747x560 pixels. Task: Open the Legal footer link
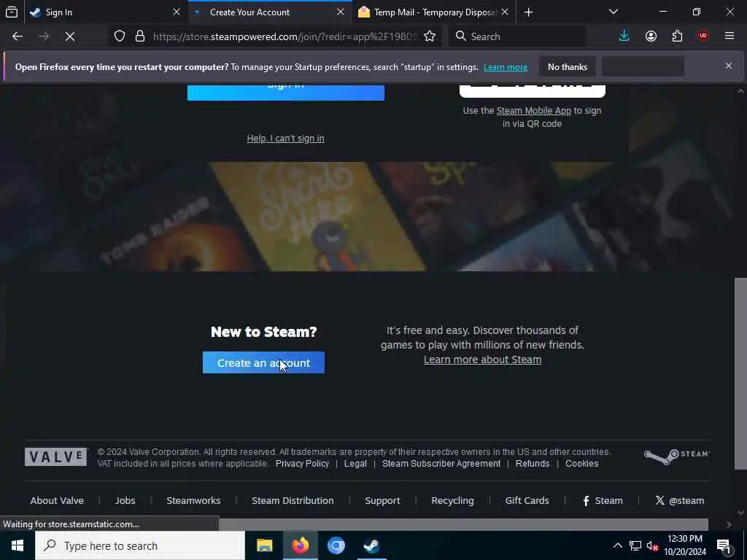pyautogui.click(x=355, y=463)
